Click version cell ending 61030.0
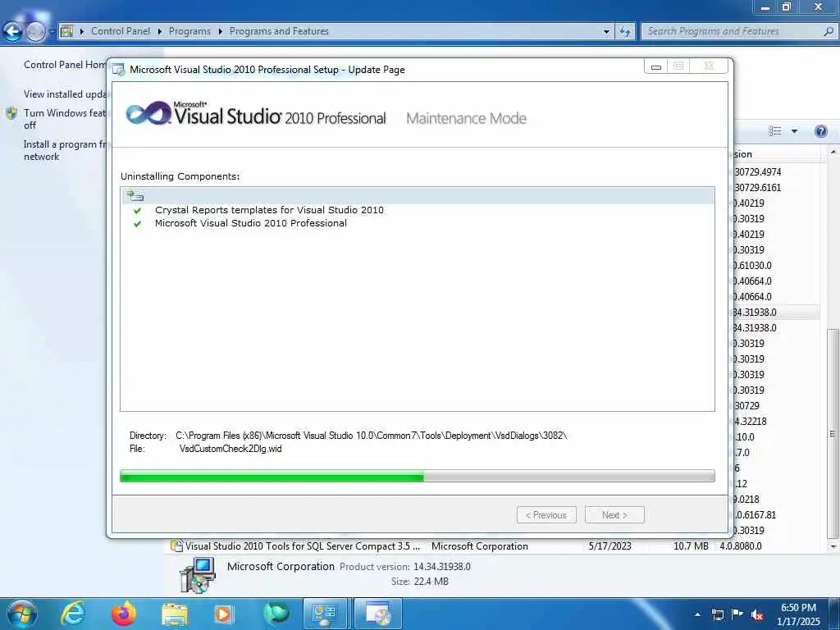 click(753, 265)
